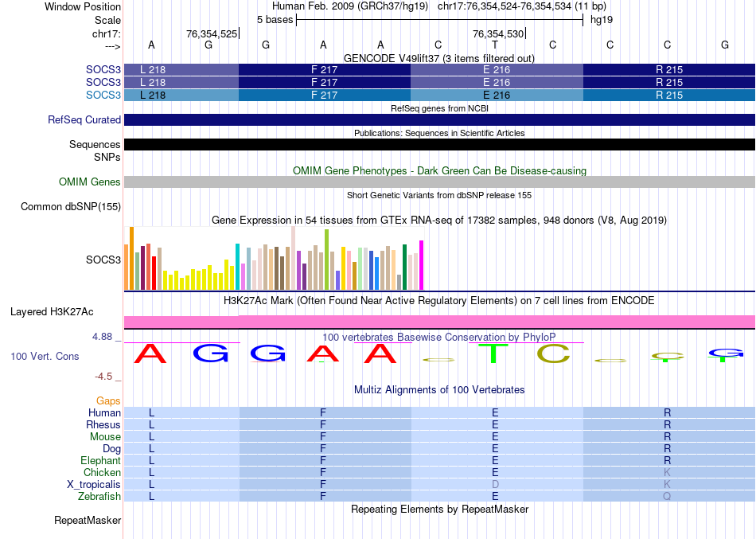Click 'F 217' in the light-blue SOCS3 transcript
Image resolution: width=756 pixels, height=539 pixels.
(x=325, y=95)
